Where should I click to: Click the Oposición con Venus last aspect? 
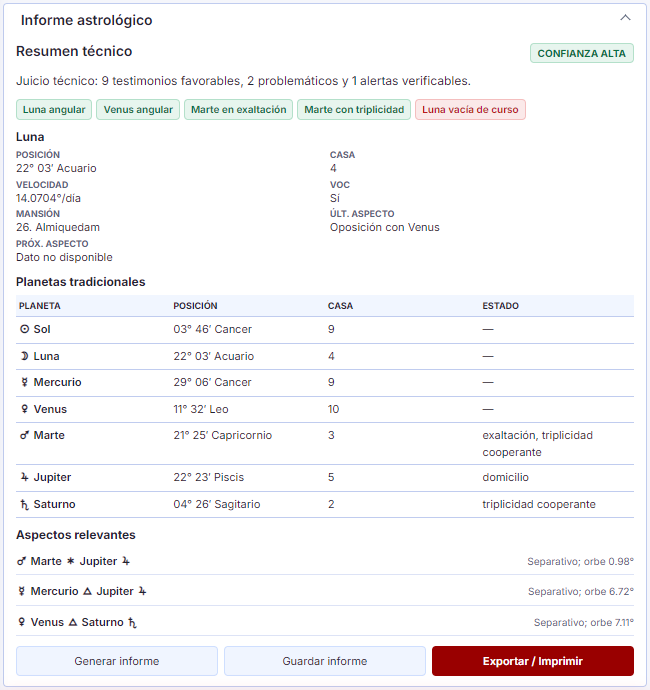[x=385, y=227]
